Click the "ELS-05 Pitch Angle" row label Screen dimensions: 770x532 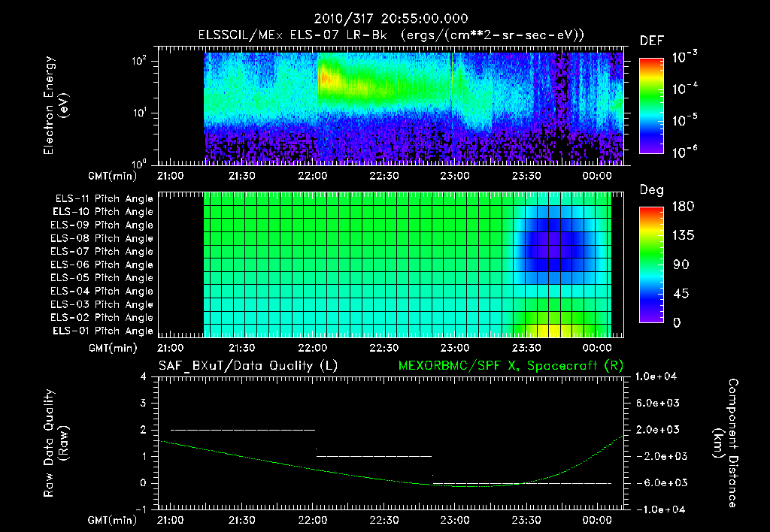tap(102, 278)
